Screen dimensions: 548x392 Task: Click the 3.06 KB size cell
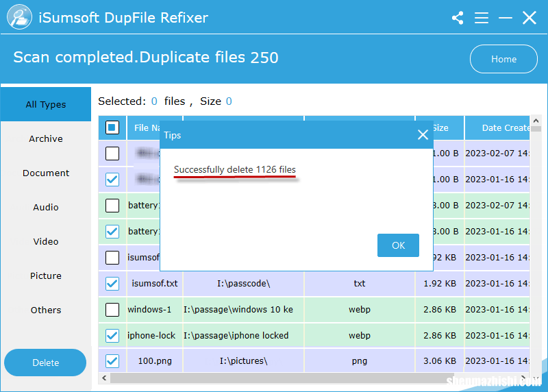coord(440,361)
